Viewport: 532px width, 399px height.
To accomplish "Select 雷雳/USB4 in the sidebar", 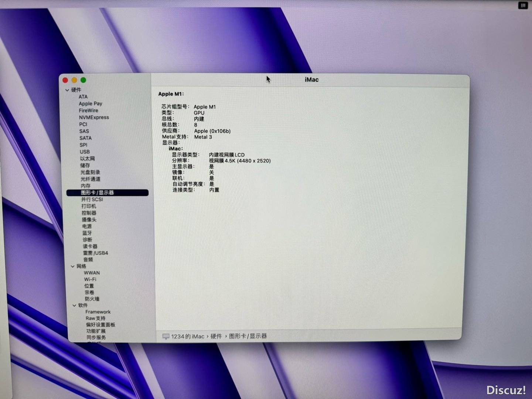I will pyautogui.click(x=96, y=253).
